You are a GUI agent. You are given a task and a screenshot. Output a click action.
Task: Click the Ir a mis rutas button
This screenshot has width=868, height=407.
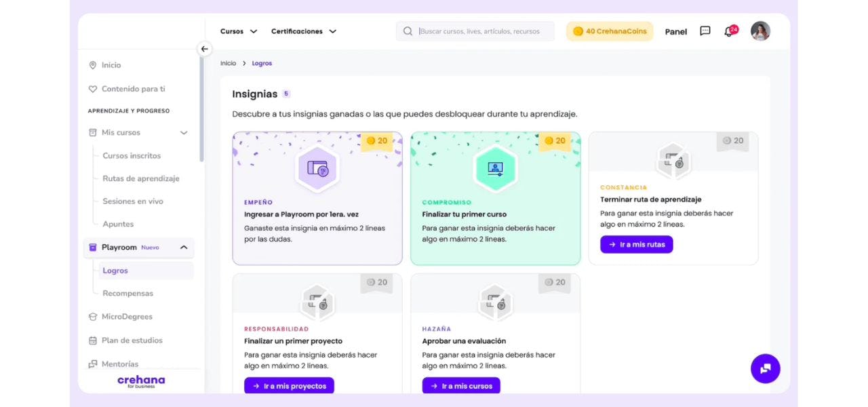[x=636, y=244]
